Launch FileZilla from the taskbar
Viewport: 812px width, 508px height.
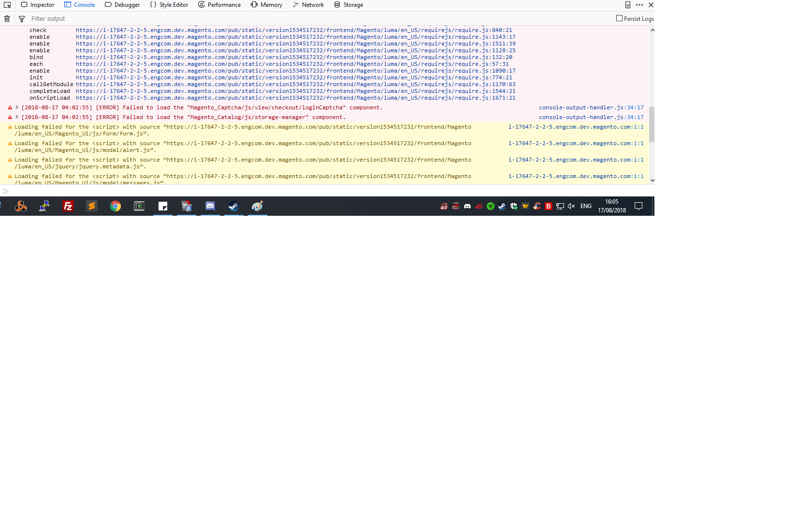pyautogui.click(x=68, y=206)
